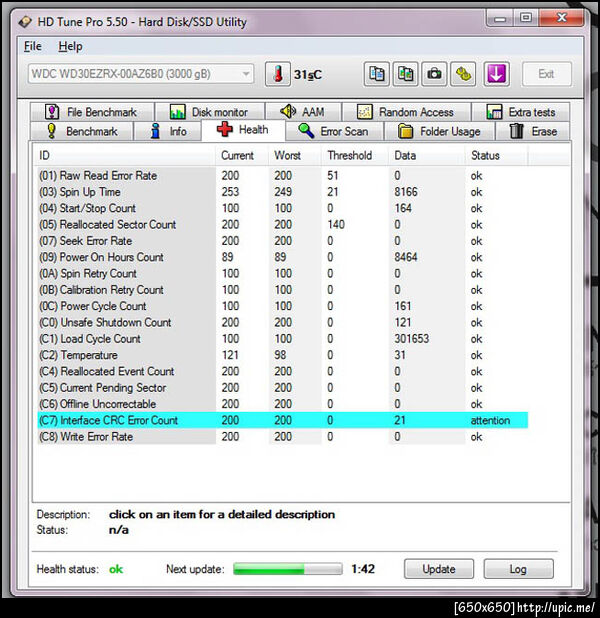Click the 1:42 next update countdown
600x618 pixels.
click(x=363, y=569)
